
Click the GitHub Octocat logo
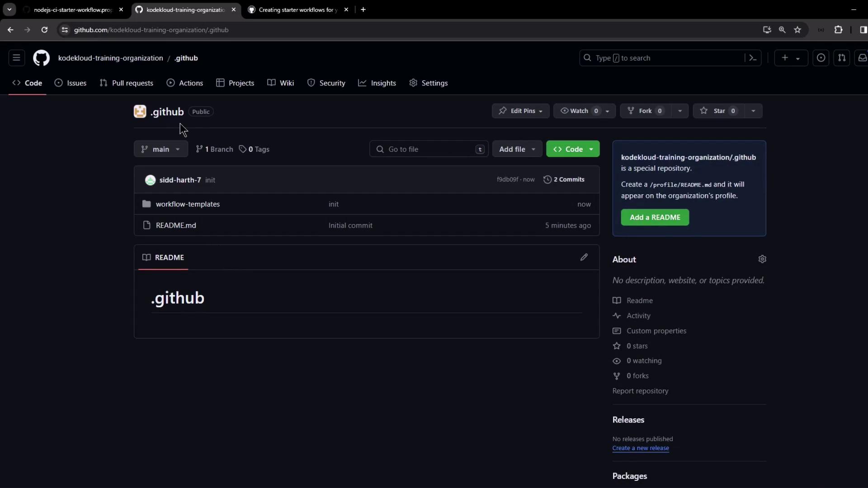tap(41, 58)
